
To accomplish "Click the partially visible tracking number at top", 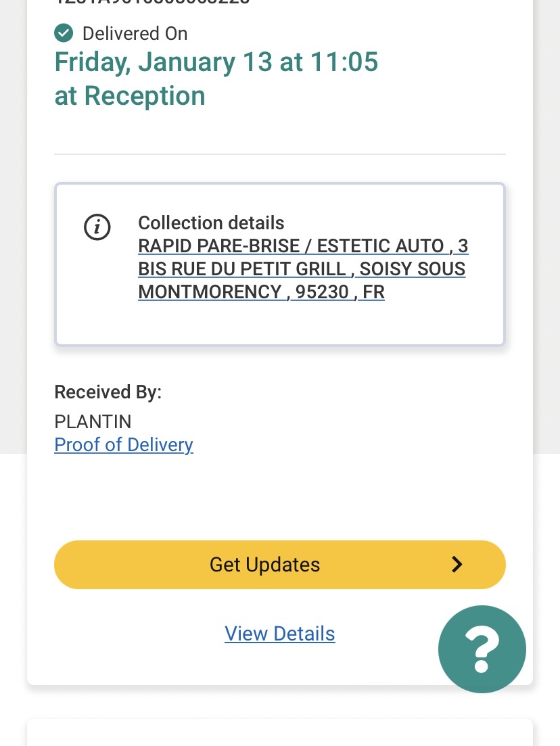I will 152,2.
